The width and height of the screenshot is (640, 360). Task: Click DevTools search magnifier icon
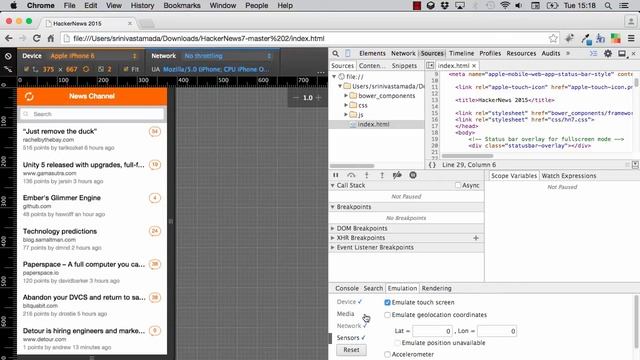pyautogui.click(x=335, y=53)
